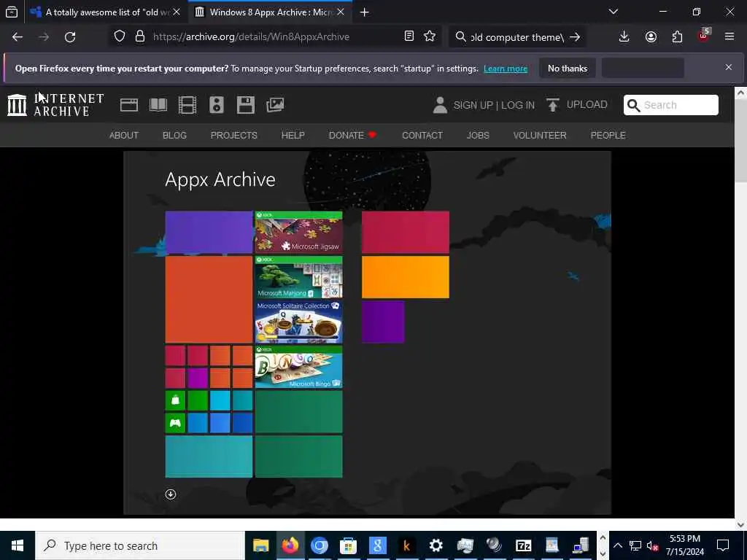Open the BLOG menu item

(x=174, y=135)
